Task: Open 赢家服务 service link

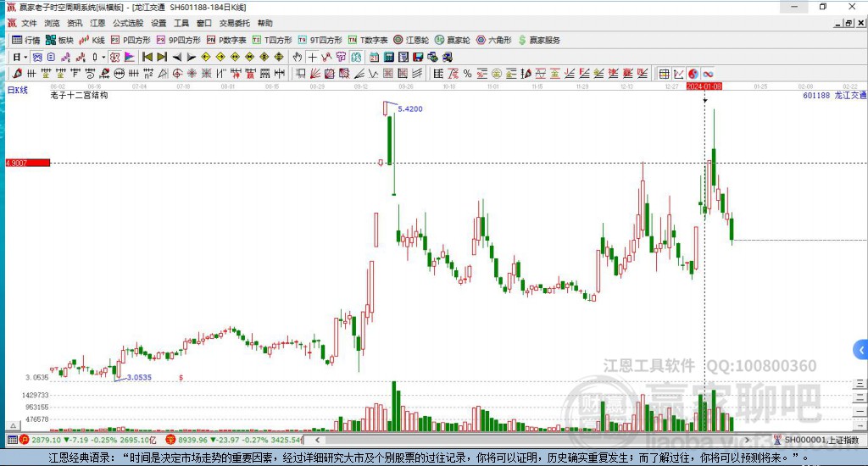Action: [539, 40]
